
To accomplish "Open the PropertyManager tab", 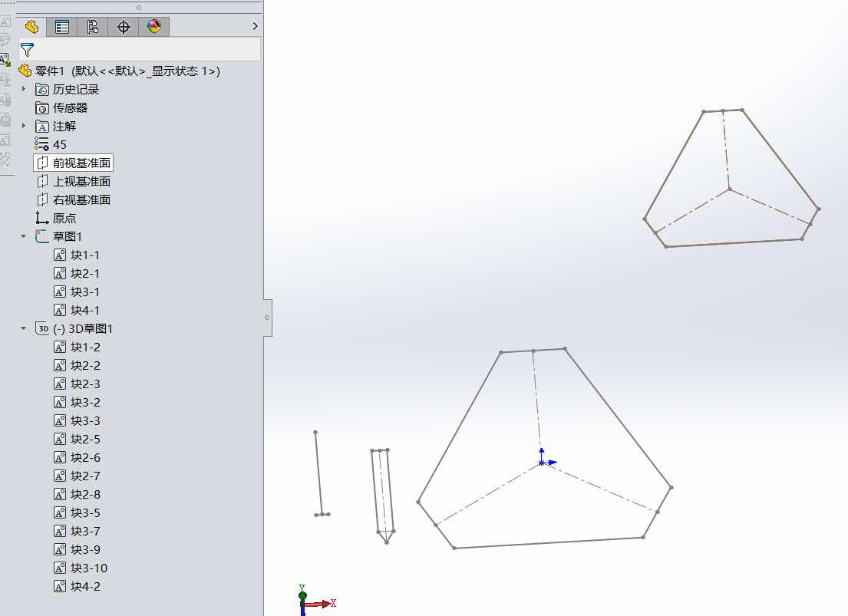I will click(62, 27).
